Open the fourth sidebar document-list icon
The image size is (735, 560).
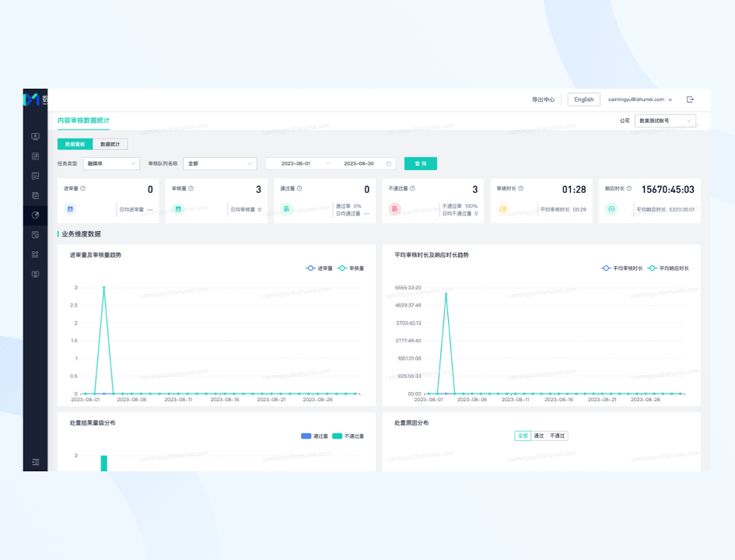[35, 195]
